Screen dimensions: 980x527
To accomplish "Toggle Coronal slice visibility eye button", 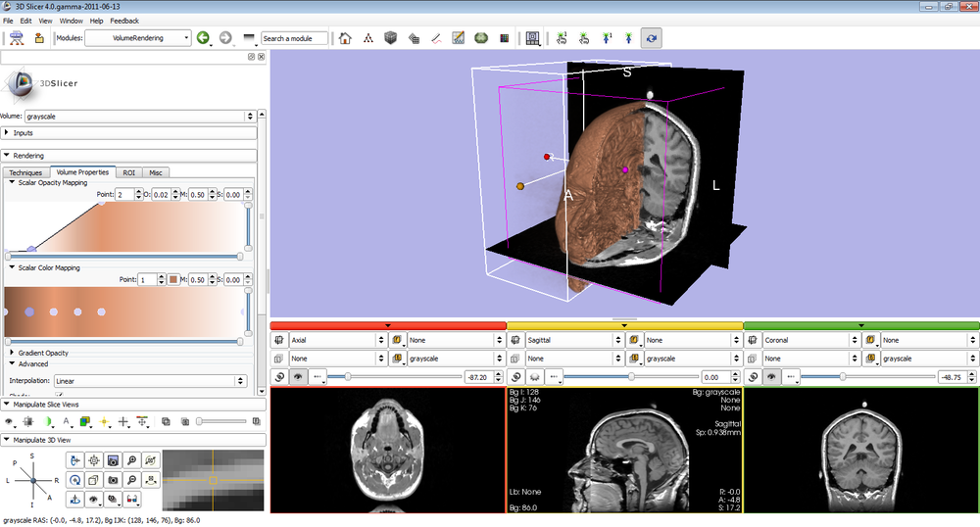I will 771,376.
